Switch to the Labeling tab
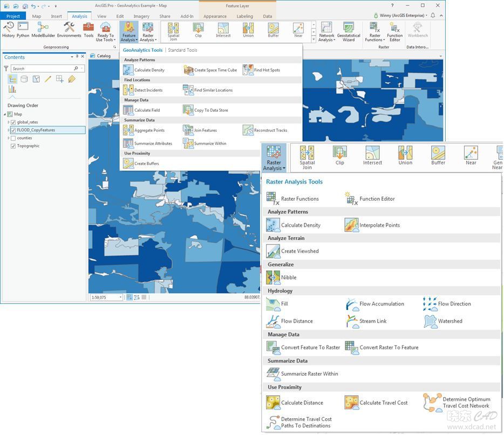 click(x=244, y=16)
